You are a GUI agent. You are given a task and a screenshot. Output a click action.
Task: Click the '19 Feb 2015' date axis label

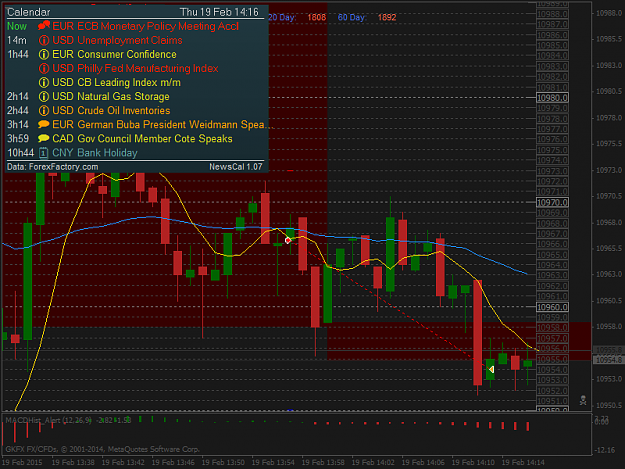click(22, 462)
